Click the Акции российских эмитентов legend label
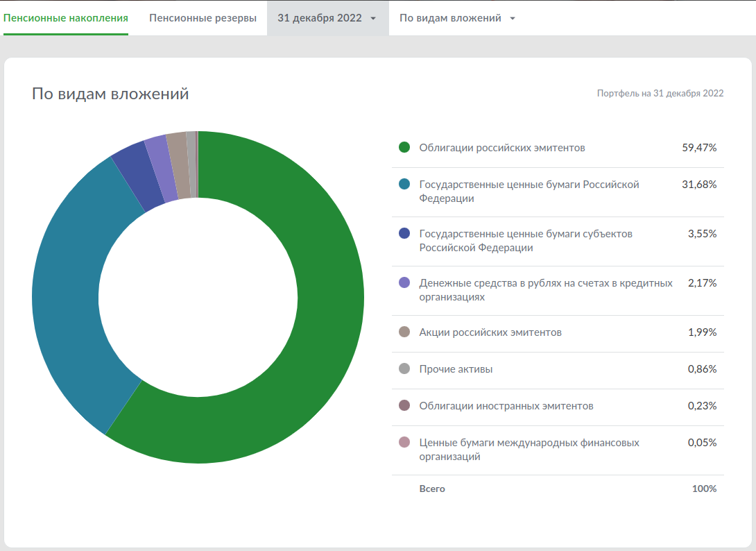This screenshot has height=551, width=756. tap(490, 332)
